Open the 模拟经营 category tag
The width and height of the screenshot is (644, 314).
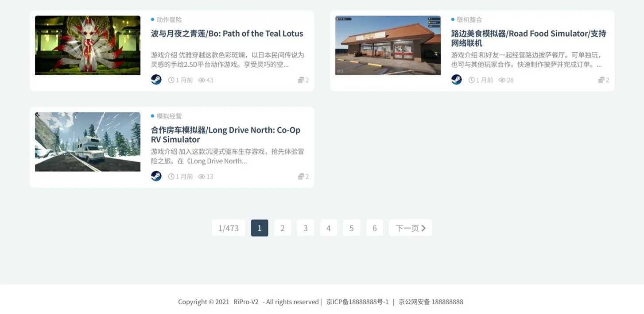point(169,116)
